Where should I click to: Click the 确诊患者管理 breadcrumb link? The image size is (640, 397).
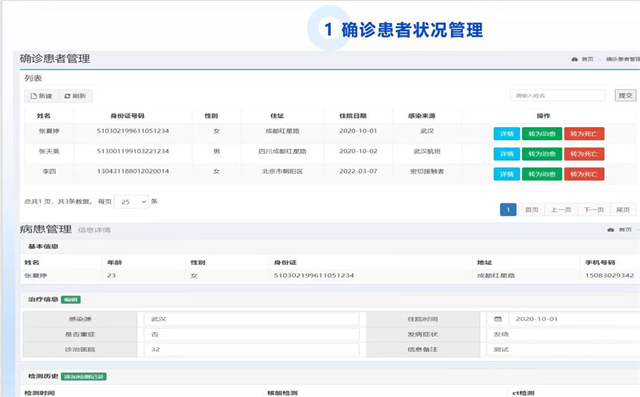(623, 59)
